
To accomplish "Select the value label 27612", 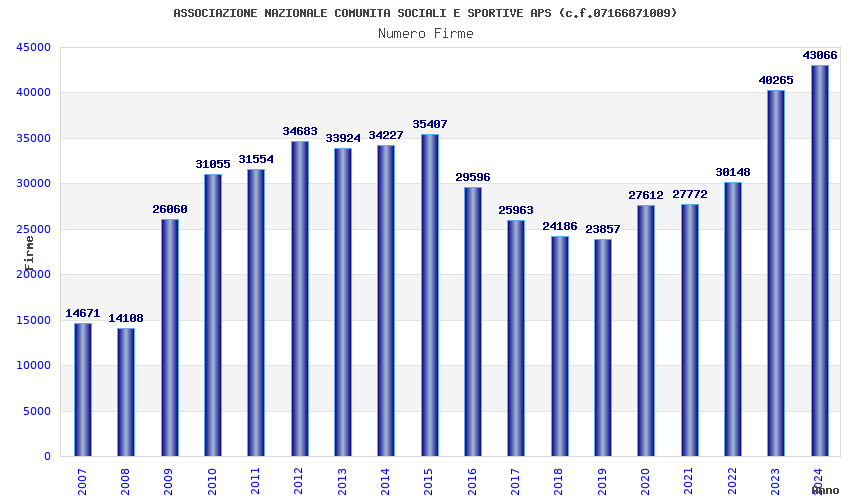I will coord(646,195).
